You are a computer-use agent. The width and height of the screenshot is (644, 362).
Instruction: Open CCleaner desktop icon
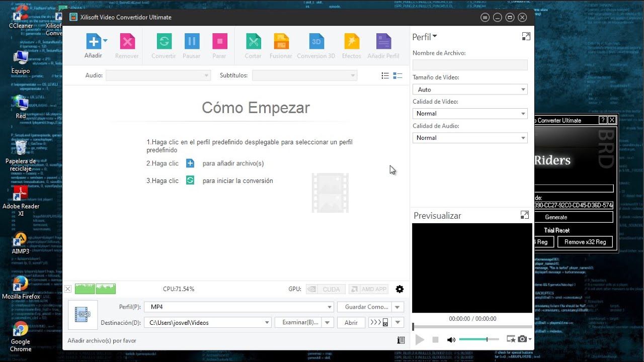coord(21,17)
